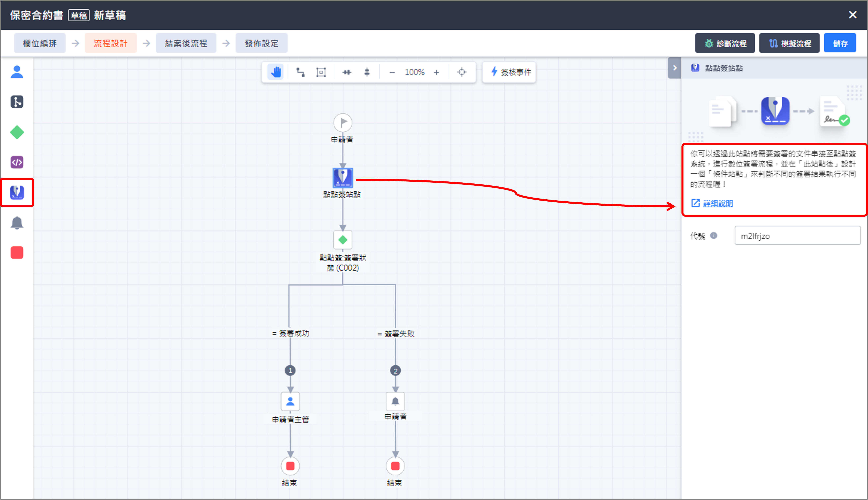Click the 代號 input field
The image size is (868, 500).
coord(797,236)
